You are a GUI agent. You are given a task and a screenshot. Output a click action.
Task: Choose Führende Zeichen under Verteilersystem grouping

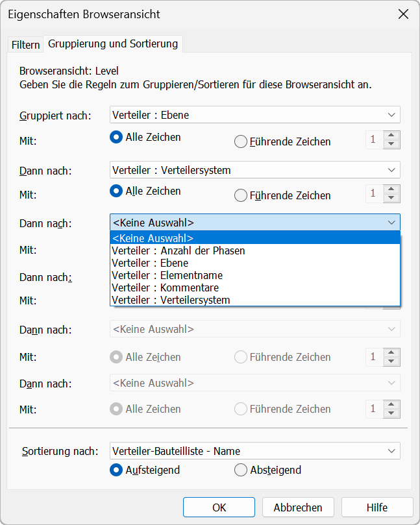point(241,195)
